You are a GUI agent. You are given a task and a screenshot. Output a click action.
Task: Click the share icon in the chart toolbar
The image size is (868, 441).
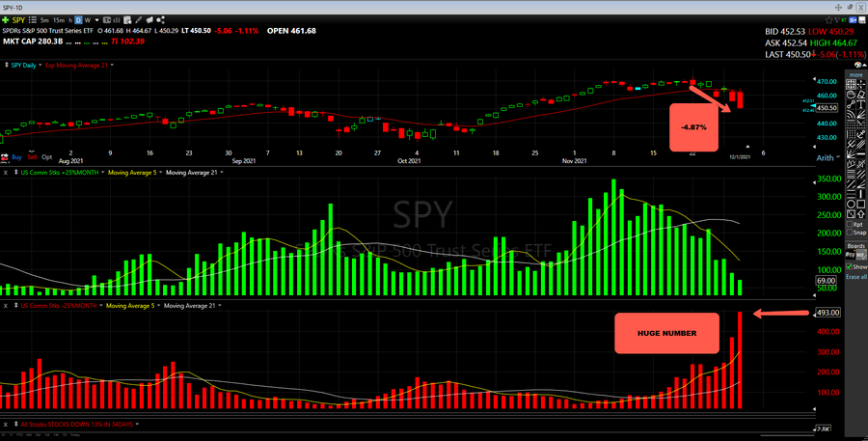point(160,20)
